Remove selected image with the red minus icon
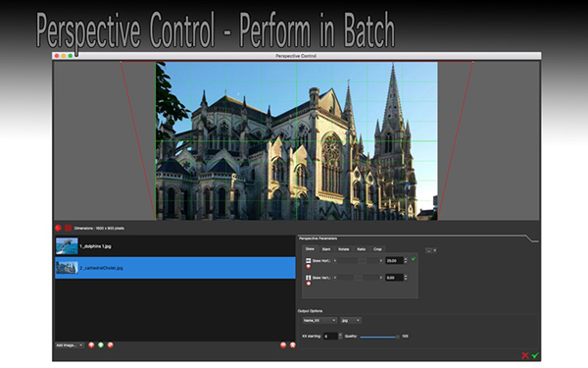This screenshot has height=368, width=588. point(283,345)
